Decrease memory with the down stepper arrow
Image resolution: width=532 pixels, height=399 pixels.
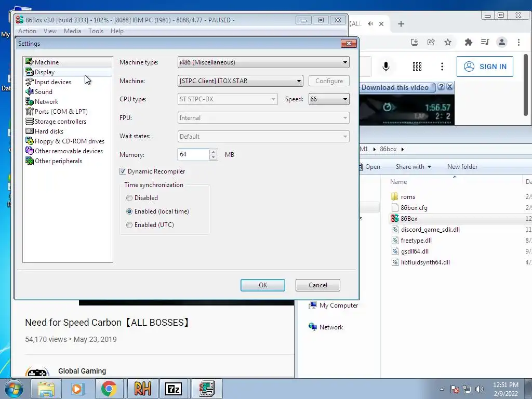click(214, 157)
